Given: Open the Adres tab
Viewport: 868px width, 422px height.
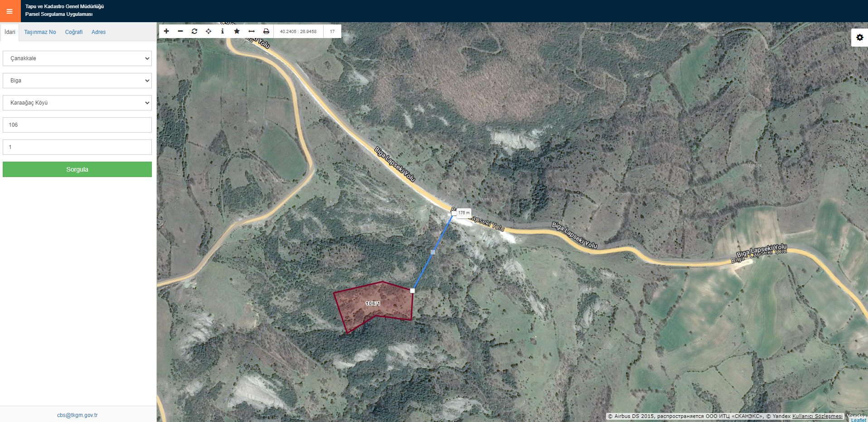Looking at the screenshot, I should click(98, 32).
